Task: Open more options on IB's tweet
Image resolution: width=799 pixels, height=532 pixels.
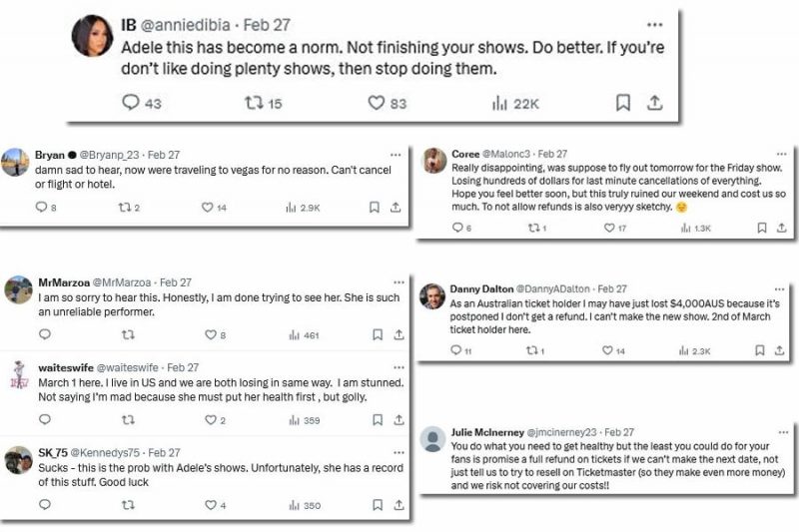Action: (x=654, y=24)
